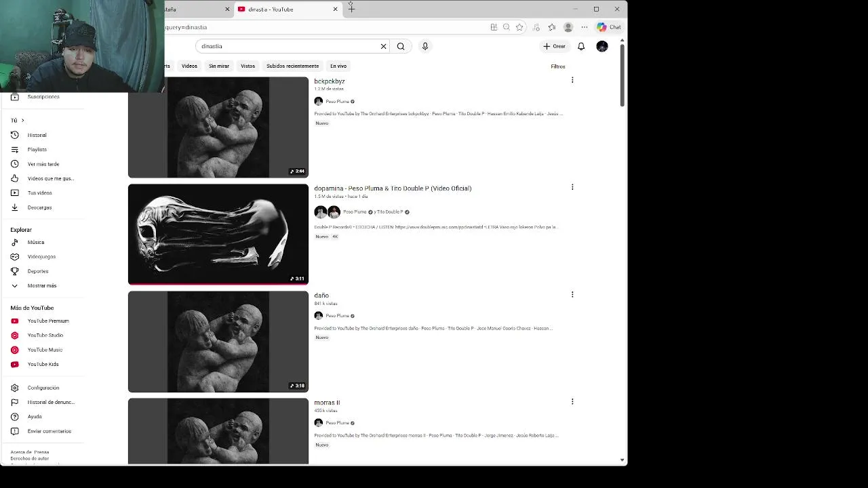Open the Edge profile icon

[x=568, y=27]
